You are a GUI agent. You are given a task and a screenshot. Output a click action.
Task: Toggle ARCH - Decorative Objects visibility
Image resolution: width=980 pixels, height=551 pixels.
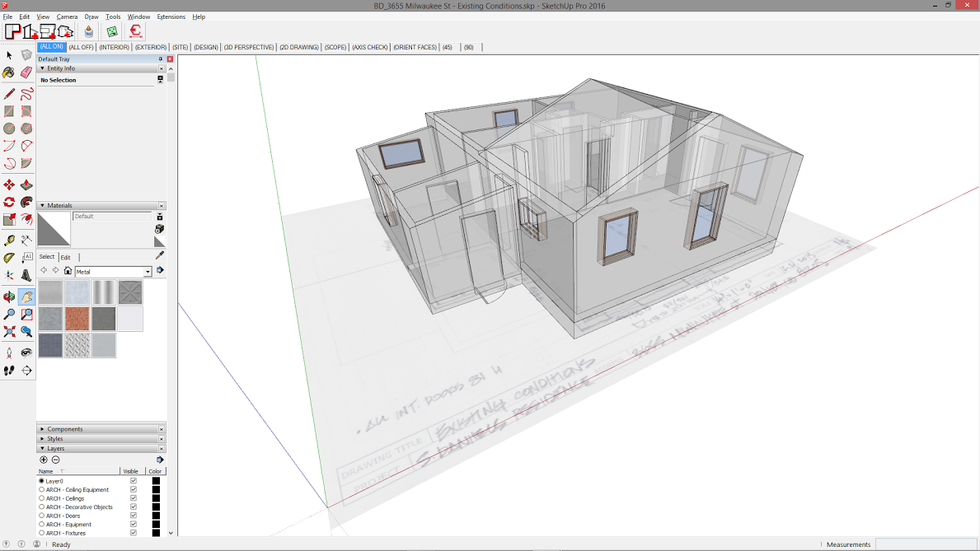pos(134,507)
